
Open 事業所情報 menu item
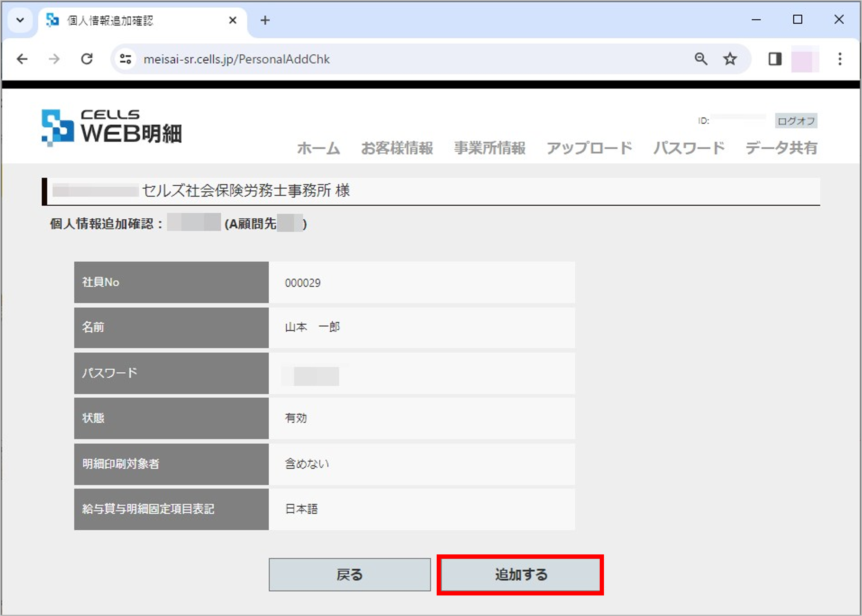coord(490,148)
